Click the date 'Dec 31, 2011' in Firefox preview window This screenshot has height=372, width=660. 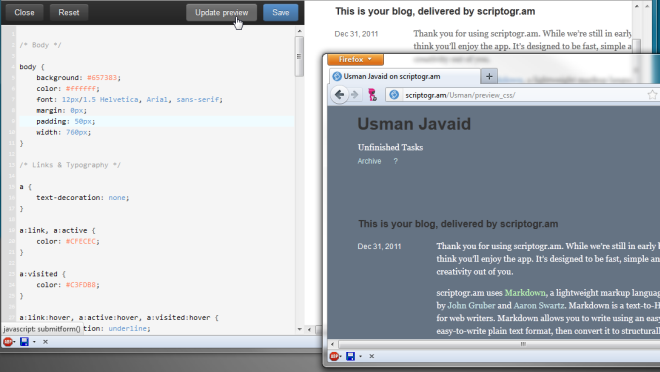pyautogui.click(x=379, y=247)
